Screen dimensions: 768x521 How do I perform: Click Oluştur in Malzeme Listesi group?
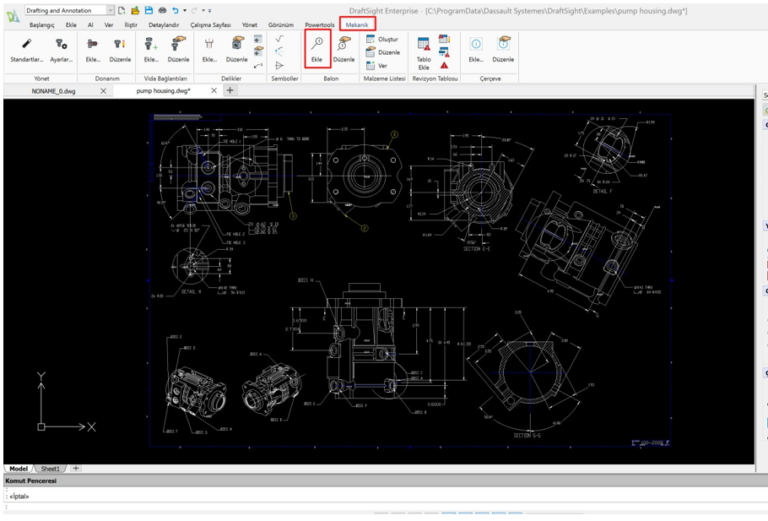click(x=382, y=39)
